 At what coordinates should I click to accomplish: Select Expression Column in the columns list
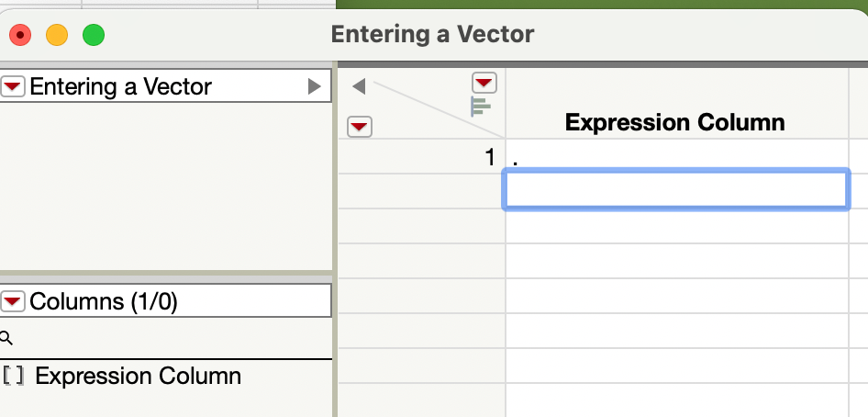coord(138,377)
